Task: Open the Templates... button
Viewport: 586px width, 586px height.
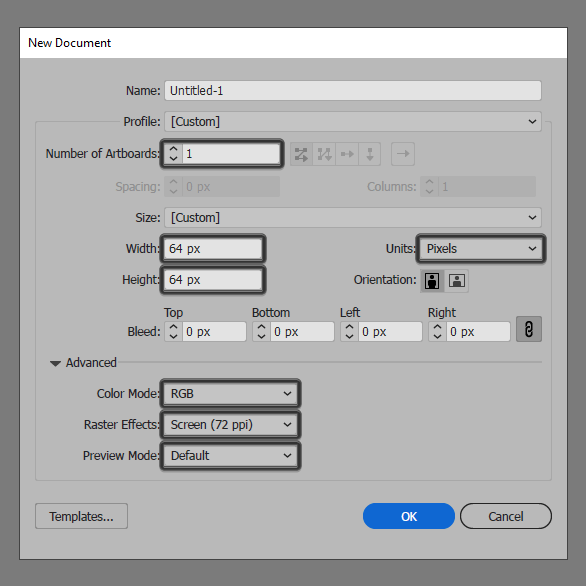Action: (81, 516)
